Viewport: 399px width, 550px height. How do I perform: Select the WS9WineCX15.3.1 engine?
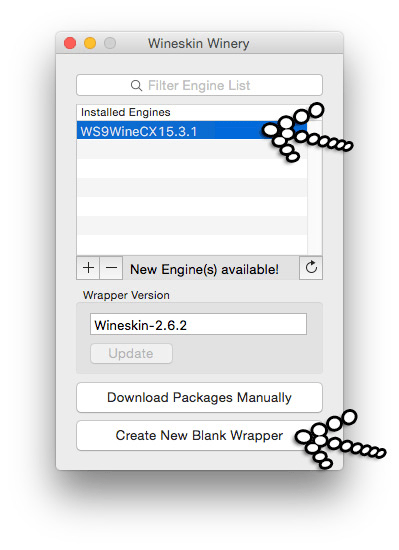pos(192,130)
